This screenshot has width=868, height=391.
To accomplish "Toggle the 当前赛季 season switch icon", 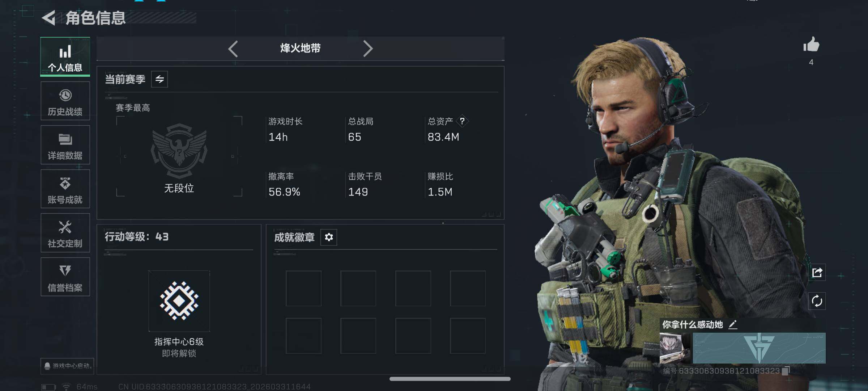I will 159,79.
